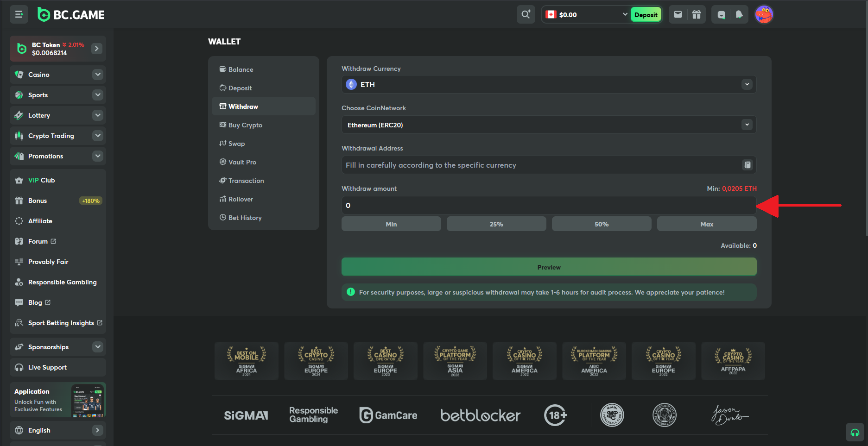Click the 50% amount button
Image resolution: width=868 pixels, height=446 pixels.
point(602,224)
